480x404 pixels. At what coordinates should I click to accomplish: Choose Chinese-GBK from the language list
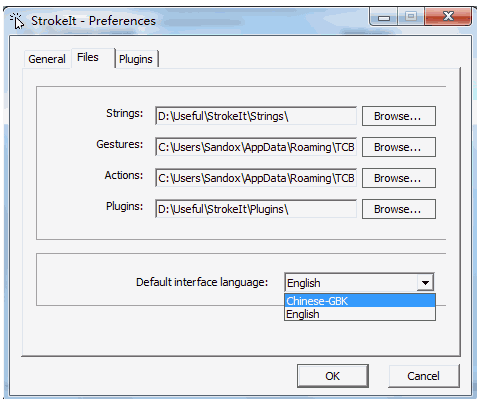click(360, 301)
